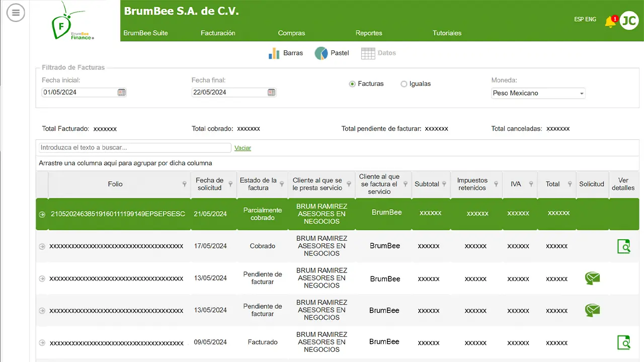The width and height of the screenshot is (644, 362).
Task: Click the Vaciar link
Action: tap(243, 148)
